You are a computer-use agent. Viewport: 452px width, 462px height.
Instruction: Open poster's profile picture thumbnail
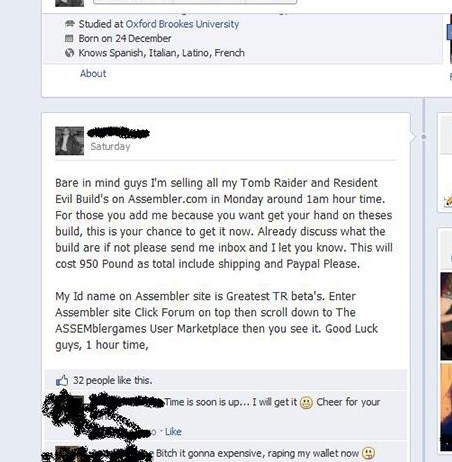pos(69,141)
